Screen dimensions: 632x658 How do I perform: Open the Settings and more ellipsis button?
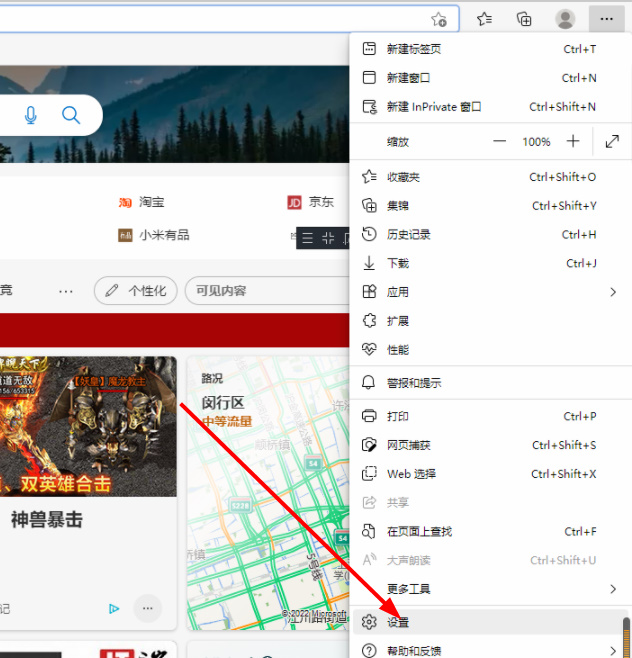coord(606,19)
